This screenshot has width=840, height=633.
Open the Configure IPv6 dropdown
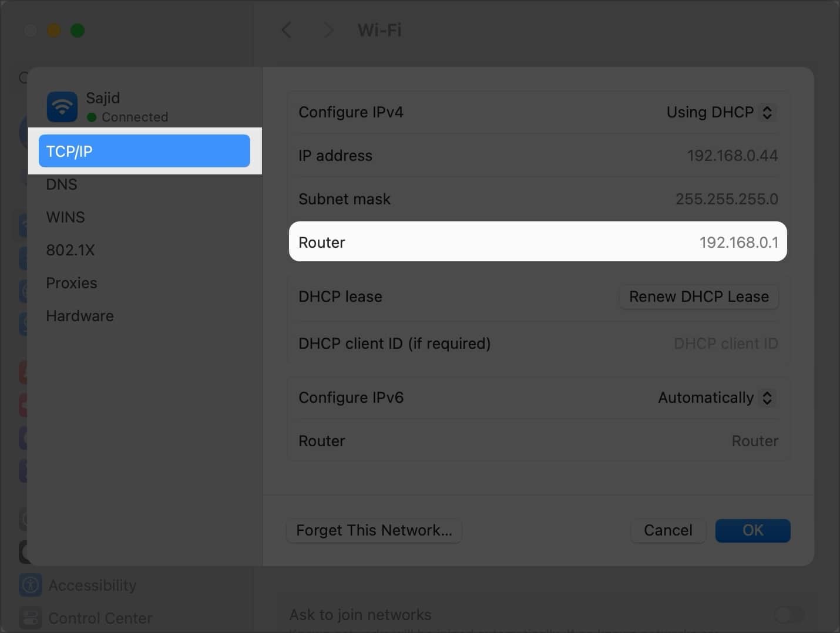point(717,398)
